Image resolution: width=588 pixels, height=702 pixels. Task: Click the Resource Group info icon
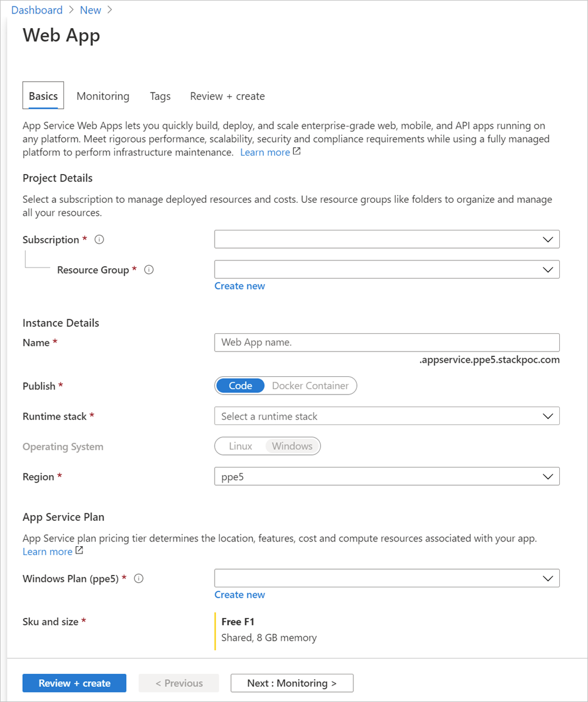pos(149,269)
